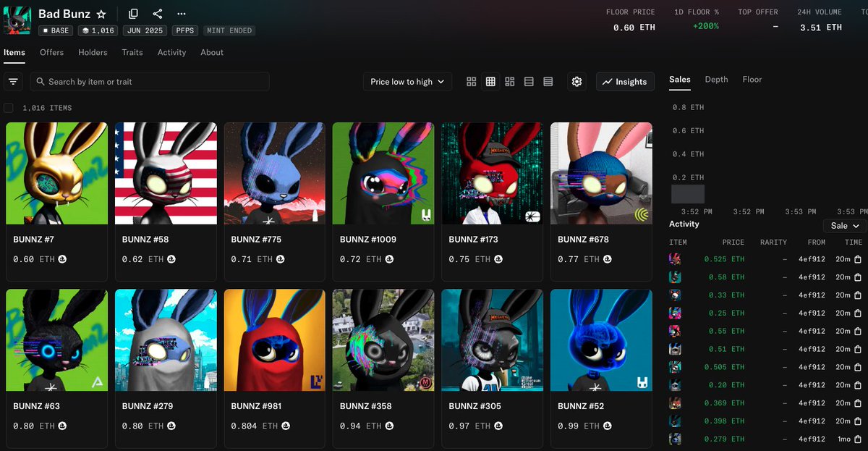
Task: Show the Floor chart tab
Action: [752, 80]
